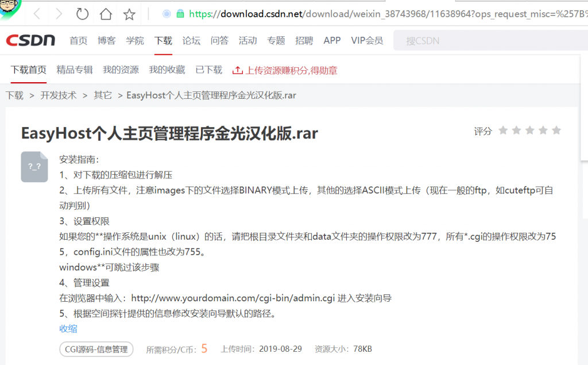Open the CSDN logo homepage
588x365 pixels.
point(30,40)
